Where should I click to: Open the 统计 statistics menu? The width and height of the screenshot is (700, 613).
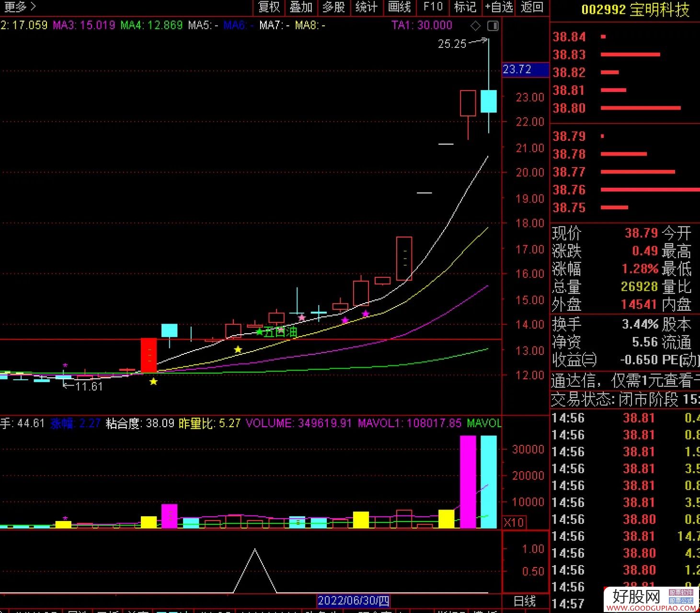tap(367, 7)
